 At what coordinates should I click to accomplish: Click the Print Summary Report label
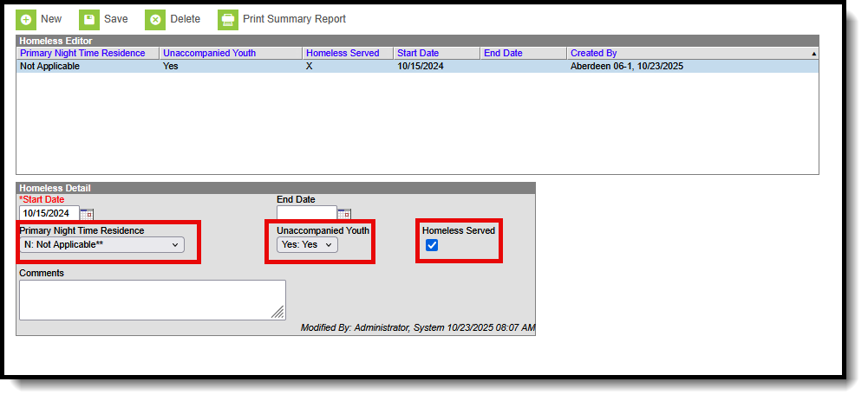294,19
